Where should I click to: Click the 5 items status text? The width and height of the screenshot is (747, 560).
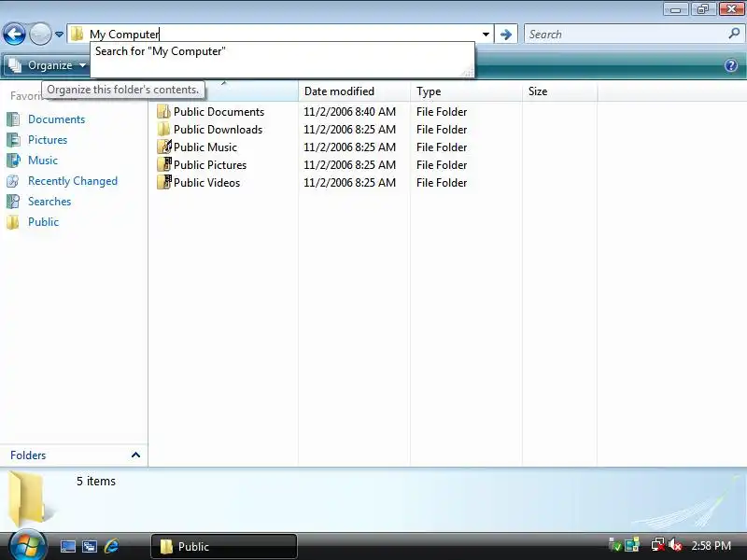tap(96, 482)
